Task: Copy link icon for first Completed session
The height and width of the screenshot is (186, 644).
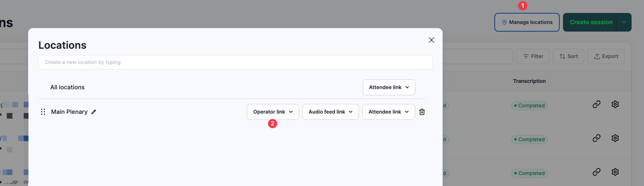Action: point(596,104)
